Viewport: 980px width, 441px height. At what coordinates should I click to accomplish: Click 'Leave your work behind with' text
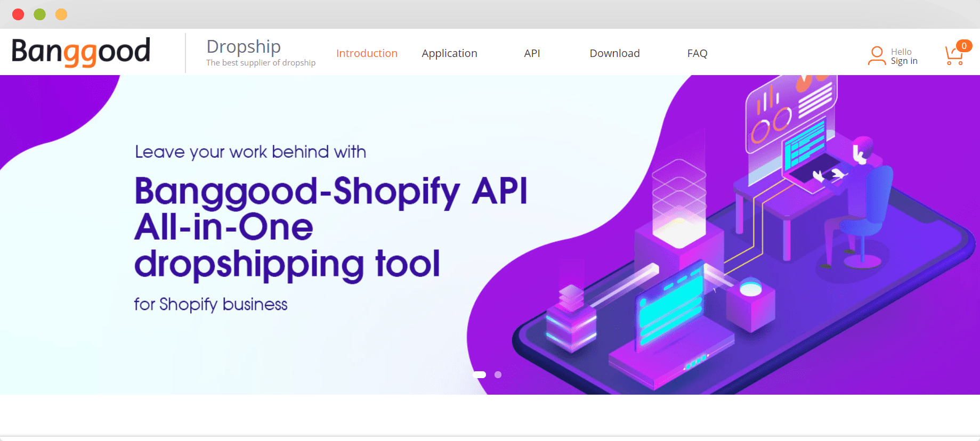pos(250,152)
